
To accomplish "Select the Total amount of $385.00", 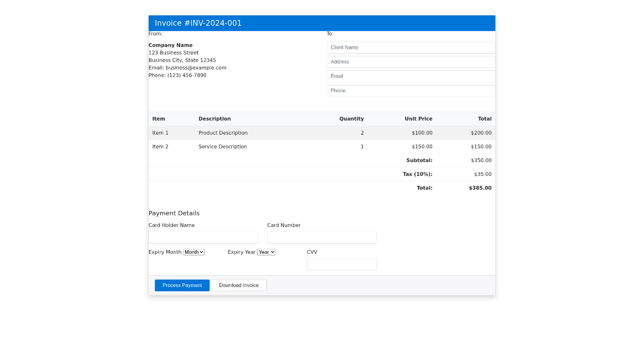I will coord(480,188).
